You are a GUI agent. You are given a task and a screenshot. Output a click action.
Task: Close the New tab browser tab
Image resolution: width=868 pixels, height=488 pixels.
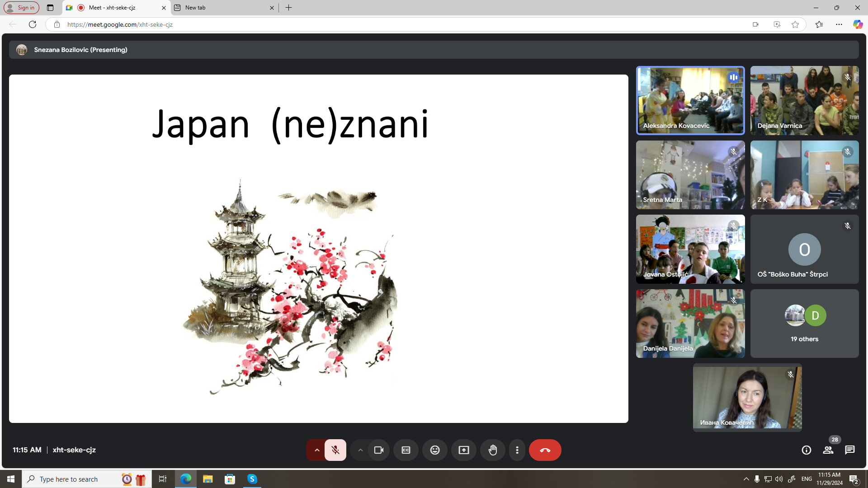click(x=272, y=8)
